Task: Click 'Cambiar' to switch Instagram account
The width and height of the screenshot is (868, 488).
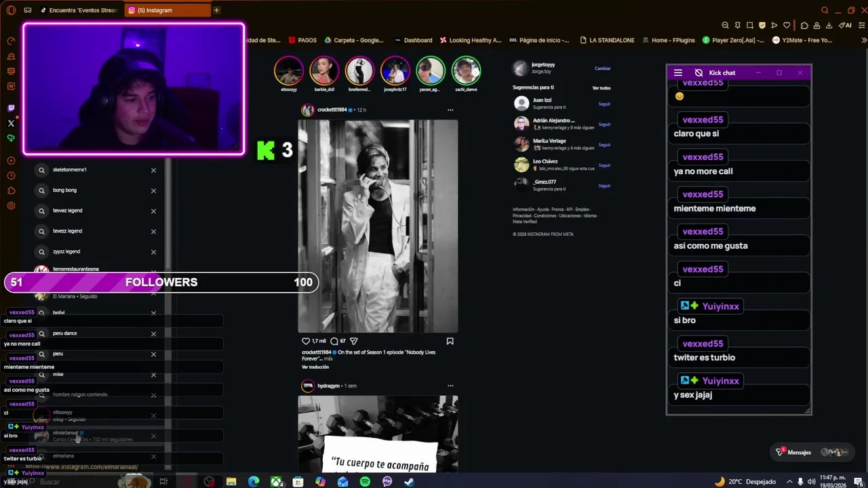Action: coord(602,68)
